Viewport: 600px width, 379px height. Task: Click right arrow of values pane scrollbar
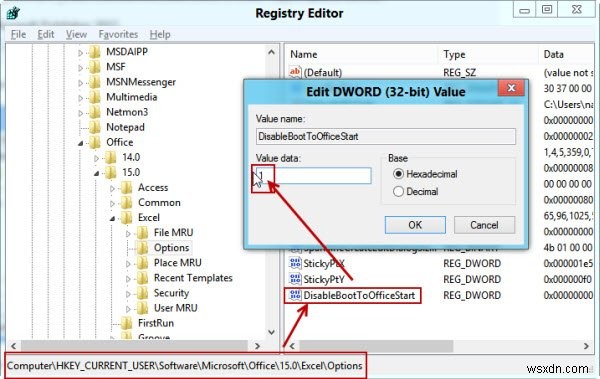[586, 346]
